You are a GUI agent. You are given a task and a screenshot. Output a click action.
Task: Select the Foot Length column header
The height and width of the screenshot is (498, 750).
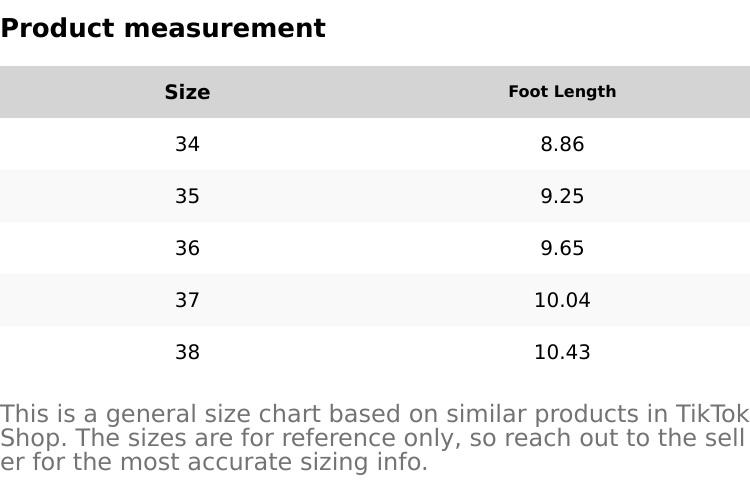562,92
